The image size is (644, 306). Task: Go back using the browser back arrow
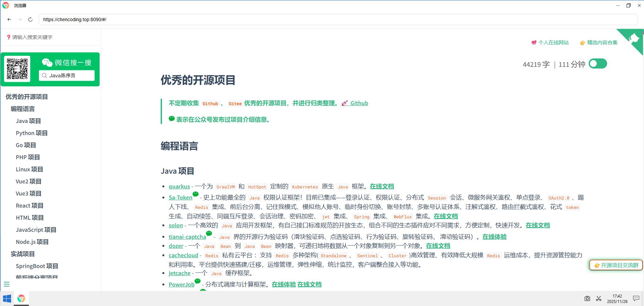tap(9, 19)
